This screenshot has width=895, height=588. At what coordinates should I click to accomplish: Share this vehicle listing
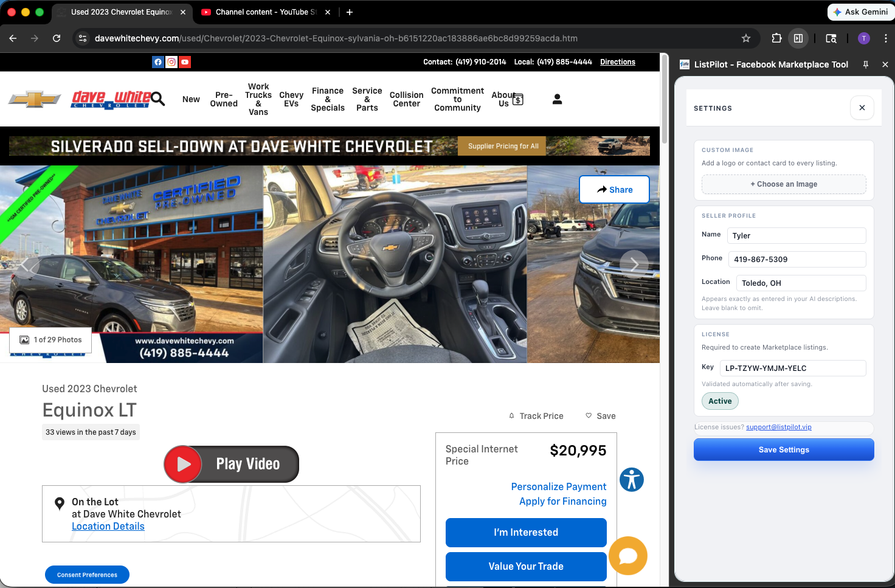click(x=614, y=190)
